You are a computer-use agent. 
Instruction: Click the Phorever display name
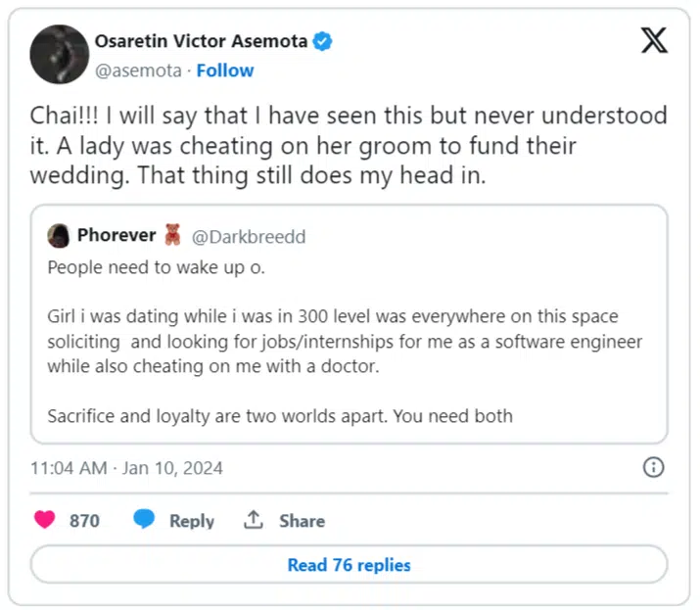(x=117, y=235)
